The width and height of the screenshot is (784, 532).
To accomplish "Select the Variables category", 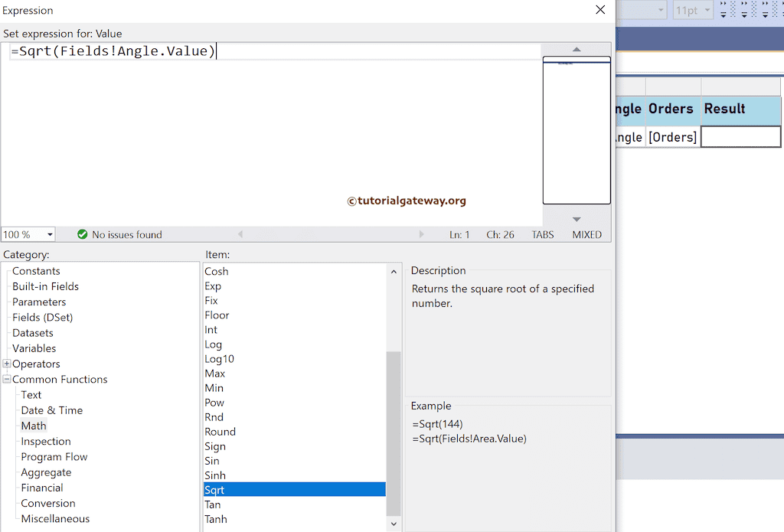I will [x=34, y=348].
